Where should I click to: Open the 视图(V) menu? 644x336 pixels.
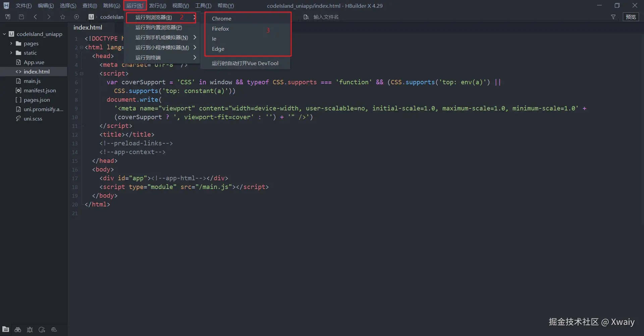click(x=180, y=6)
